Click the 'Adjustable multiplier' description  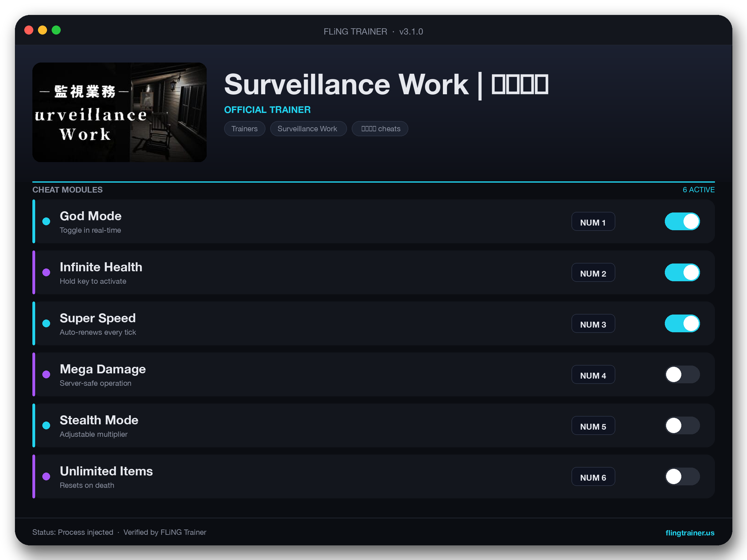94,434
